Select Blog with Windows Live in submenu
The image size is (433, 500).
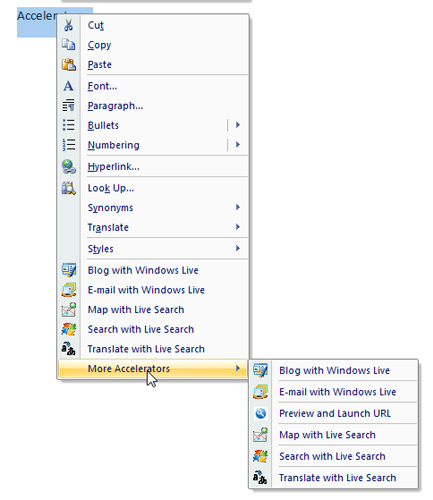coord(334,370)
